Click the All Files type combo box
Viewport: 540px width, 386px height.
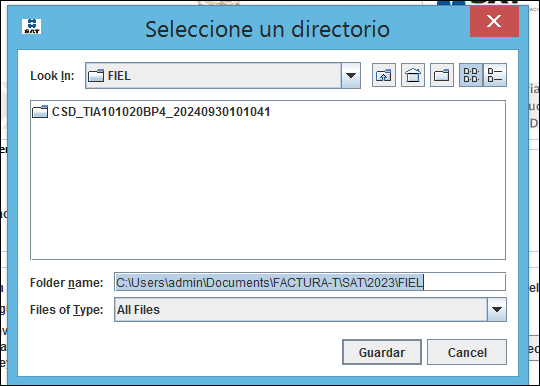coord(310,310)
